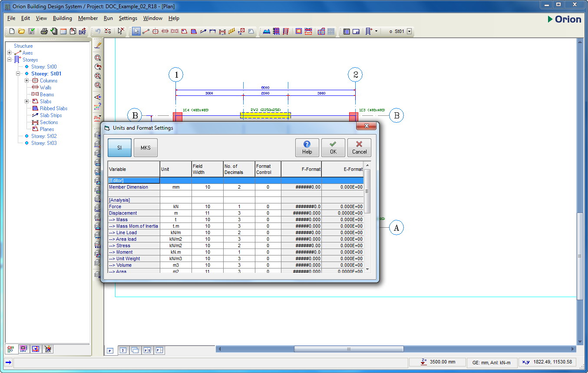This screenshot has width=588, height=373.
Task: Click the Displacement variable row label
Action: point(134,213)
